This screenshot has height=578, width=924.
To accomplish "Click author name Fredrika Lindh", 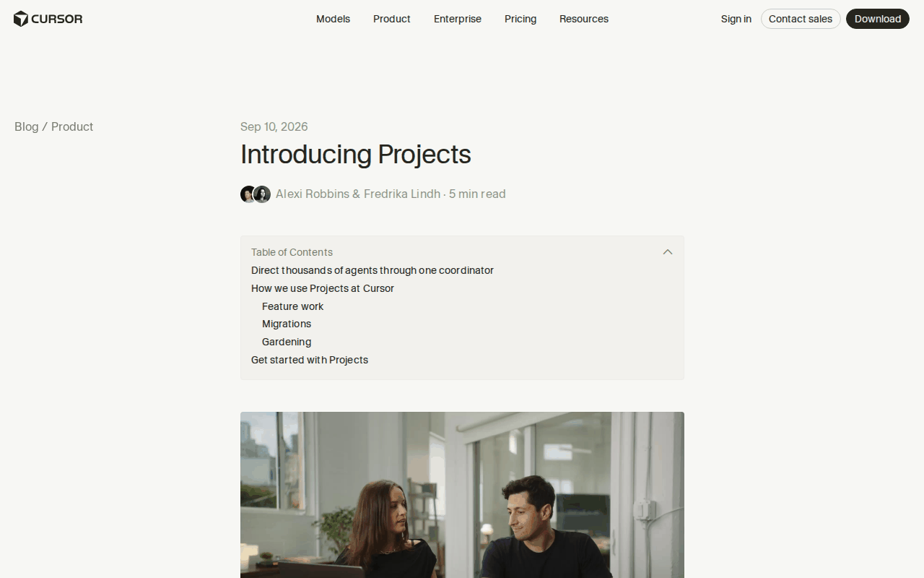I will coord(402,194).
